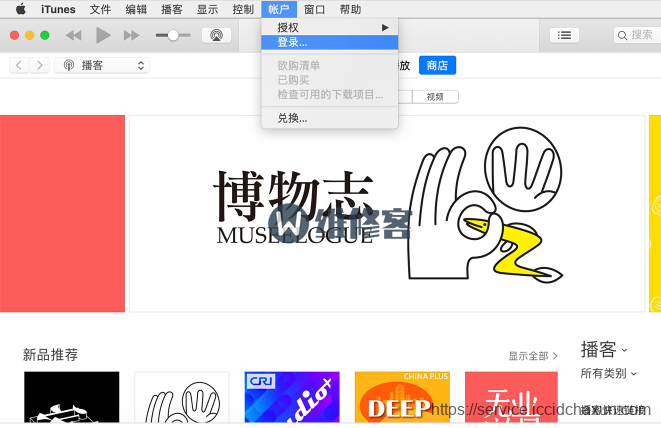Click 显示全部 link
The width and height of the screenshot is (661, 428).
(533, 356)
